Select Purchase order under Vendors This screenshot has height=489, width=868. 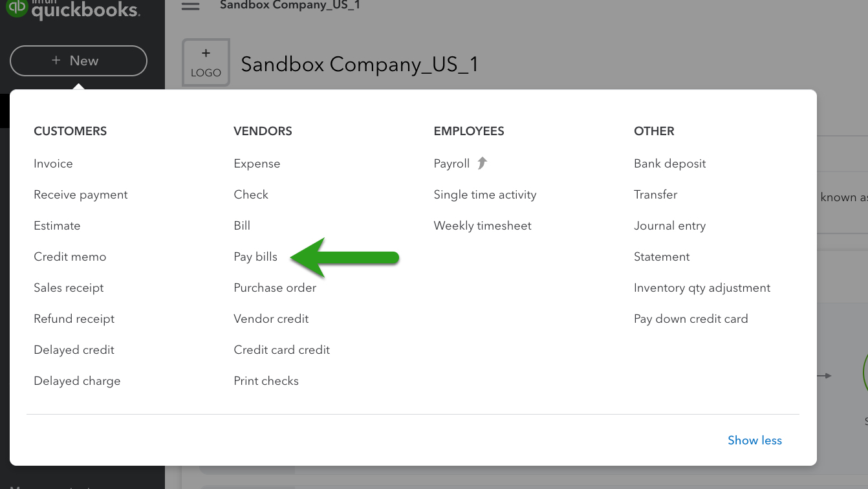coord(275,287)
